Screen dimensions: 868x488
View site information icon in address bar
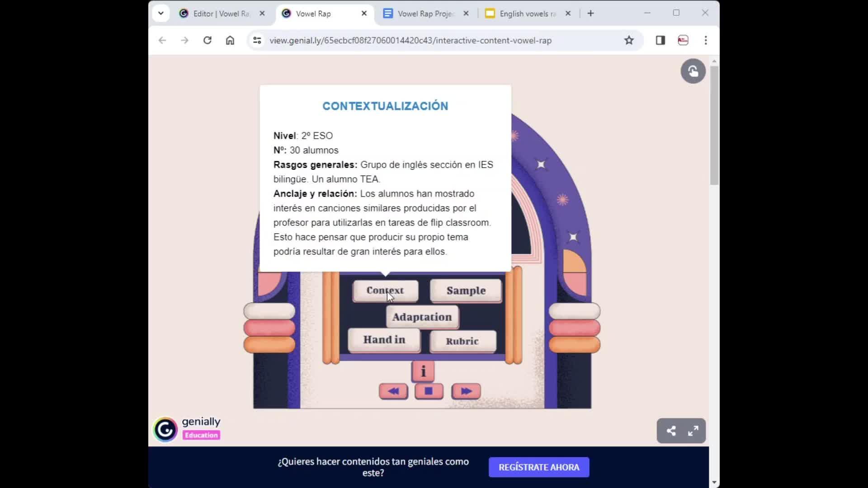(x=257, y=40)
